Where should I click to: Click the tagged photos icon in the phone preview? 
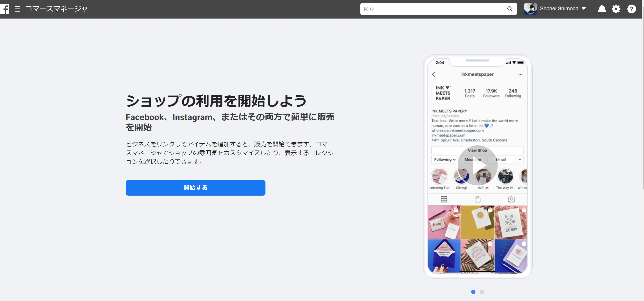[x=511, y=199]
